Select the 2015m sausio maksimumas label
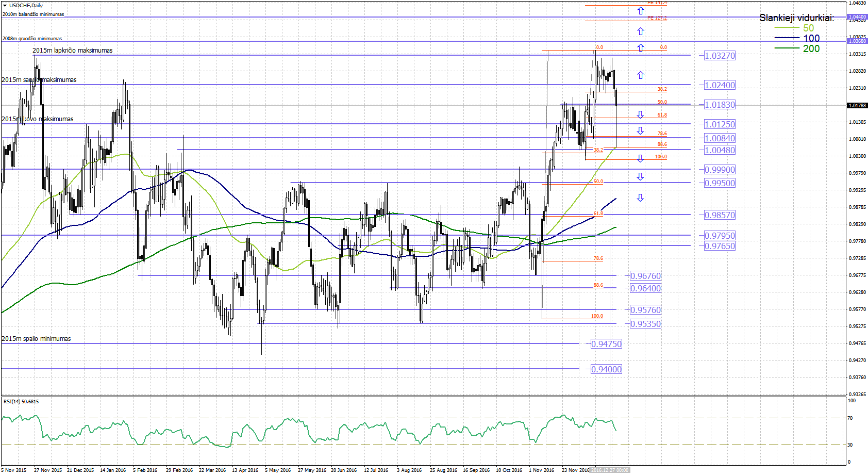The width and height of the screenshot is (868, 476). [x=39, y=80]
